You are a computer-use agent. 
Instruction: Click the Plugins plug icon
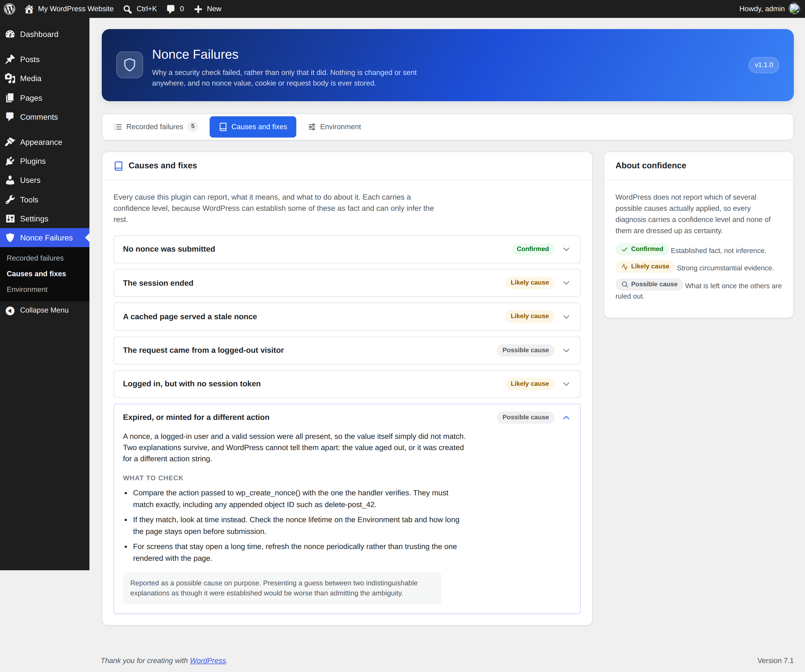click(x=10, y=161)
